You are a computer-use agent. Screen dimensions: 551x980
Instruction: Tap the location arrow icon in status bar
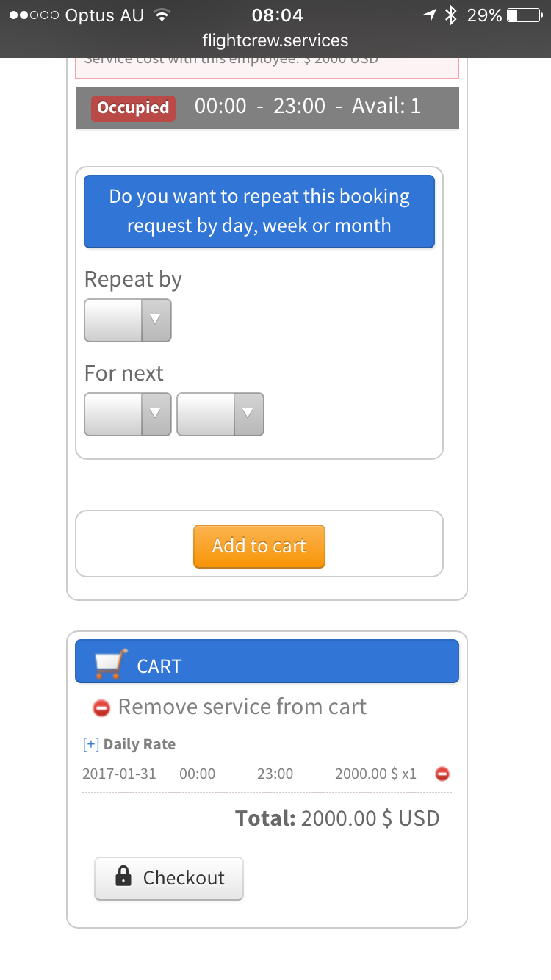click(430, 15)
